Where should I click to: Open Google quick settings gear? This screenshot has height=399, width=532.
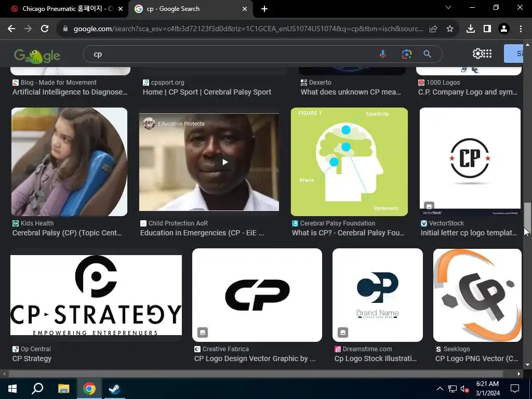(477, 54)
